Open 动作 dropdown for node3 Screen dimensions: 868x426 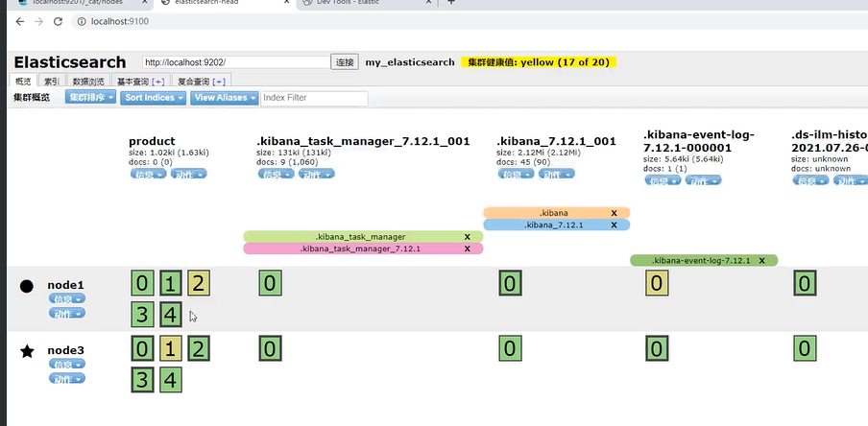click(x=67, y=379)
